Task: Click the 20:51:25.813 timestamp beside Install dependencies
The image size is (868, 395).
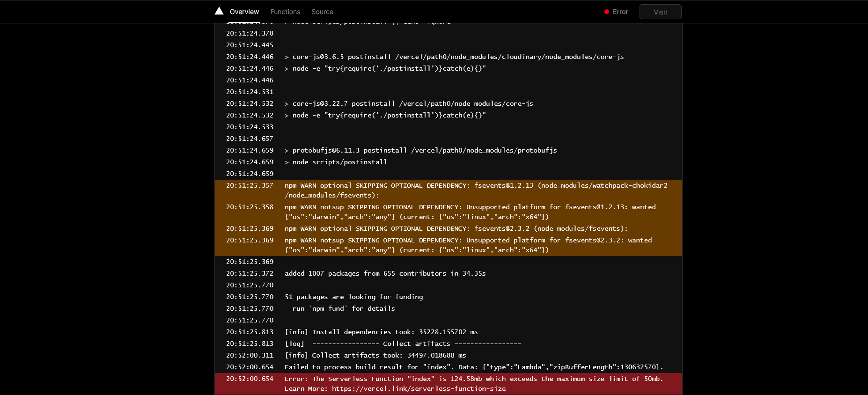Action: pyautogui.click(x=250, y=332)
